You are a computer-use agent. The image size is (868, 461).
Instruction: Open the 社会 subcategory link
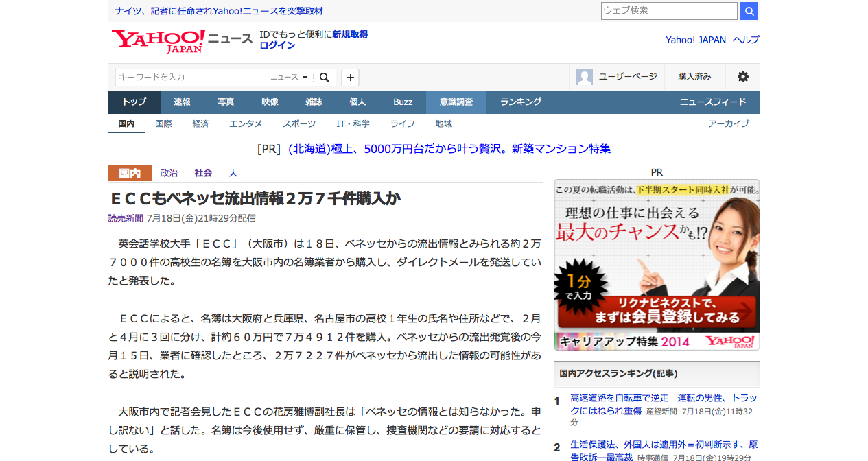[203, 173]
